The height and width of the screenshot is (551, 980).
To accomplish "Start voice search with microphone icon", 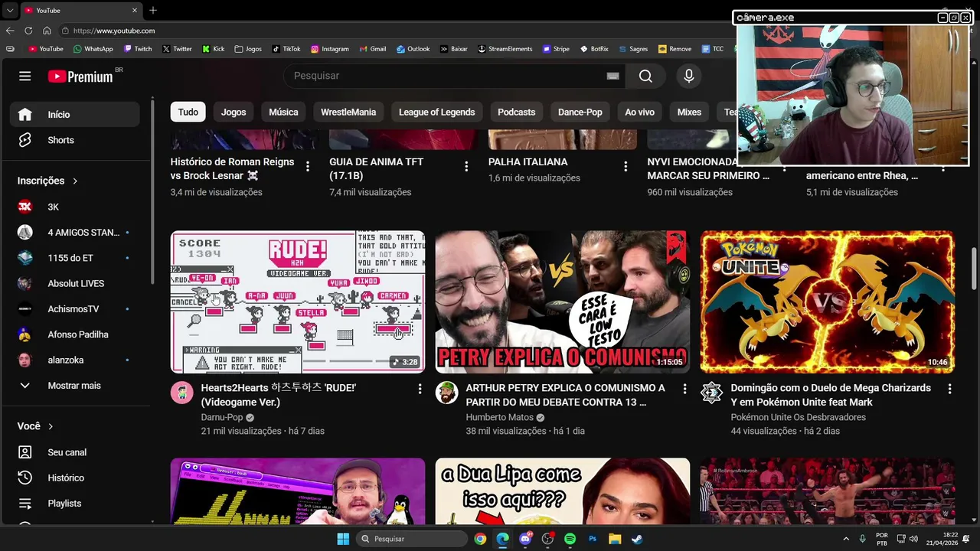I will coord(688,76).
